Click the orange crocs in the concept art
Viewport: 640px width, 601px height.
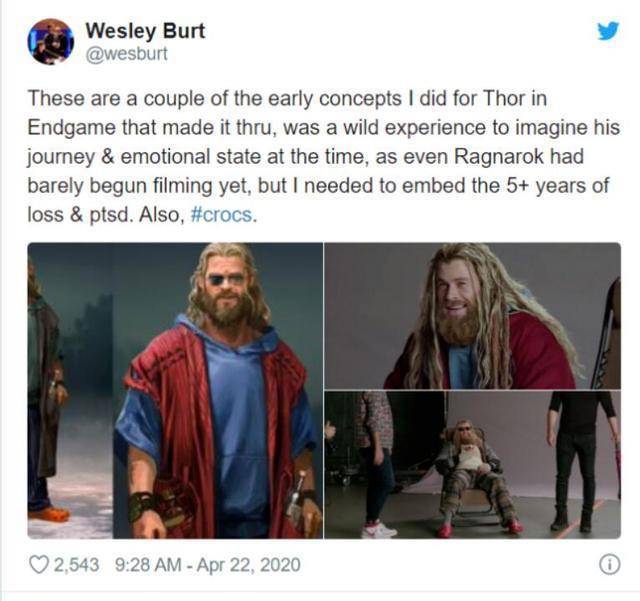[x=49, y=514]
